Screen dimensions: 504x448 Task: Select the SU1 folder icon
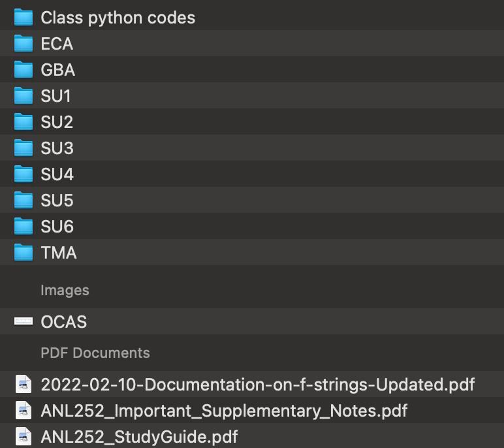pyautogui.click(x=24, y=96)
